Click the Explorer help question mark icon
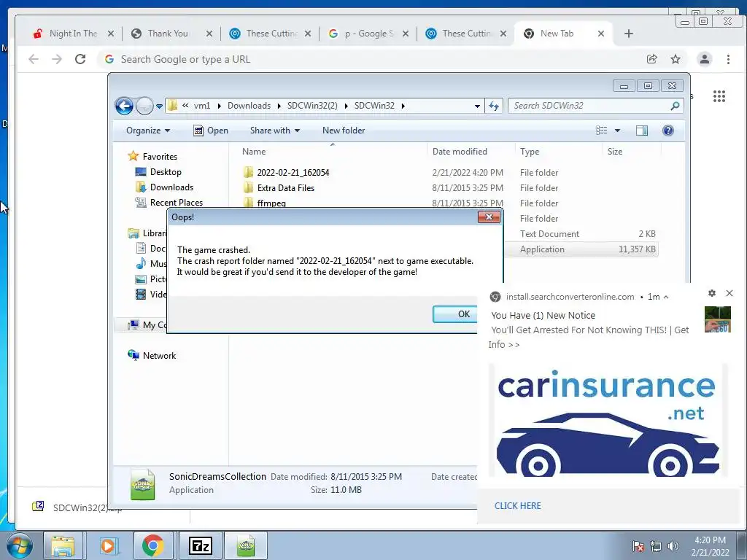 click(668, 131)
